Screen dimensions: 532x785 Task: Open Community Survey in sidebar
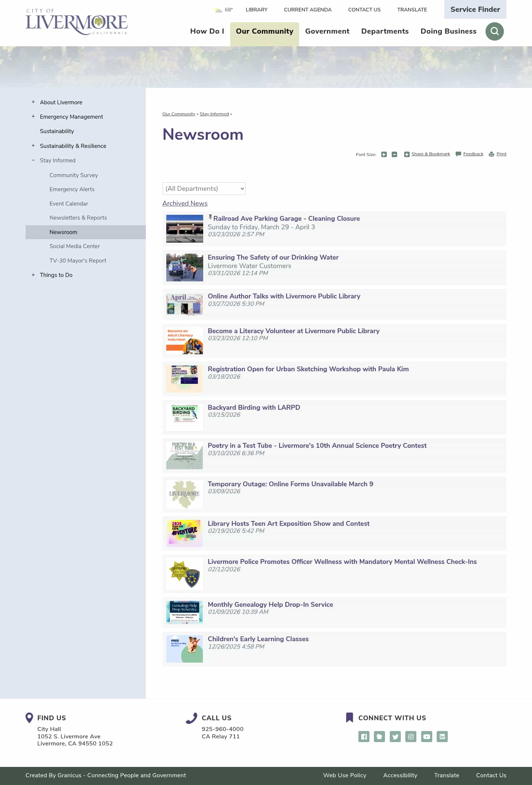click(74, 175)
